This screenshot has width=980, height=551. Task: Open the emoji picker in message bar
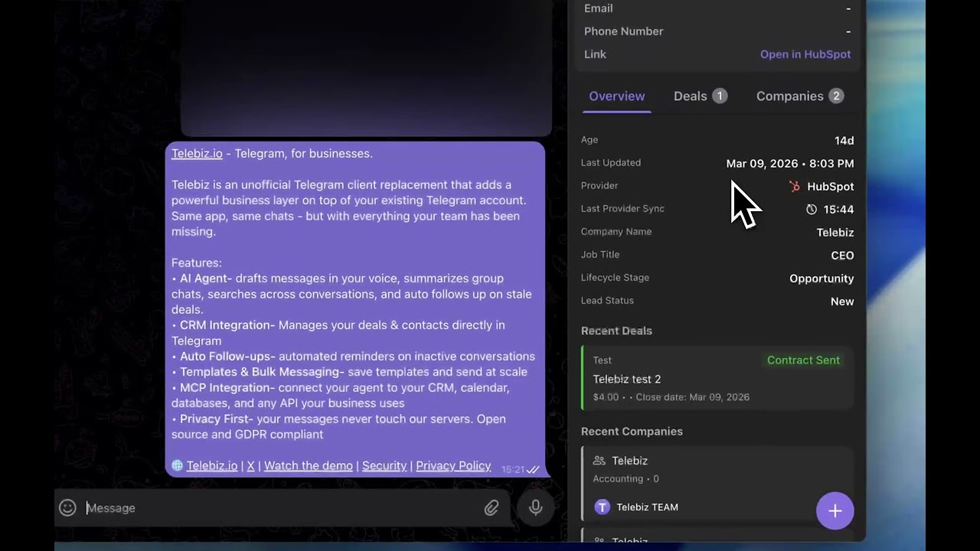coord(67,507)
